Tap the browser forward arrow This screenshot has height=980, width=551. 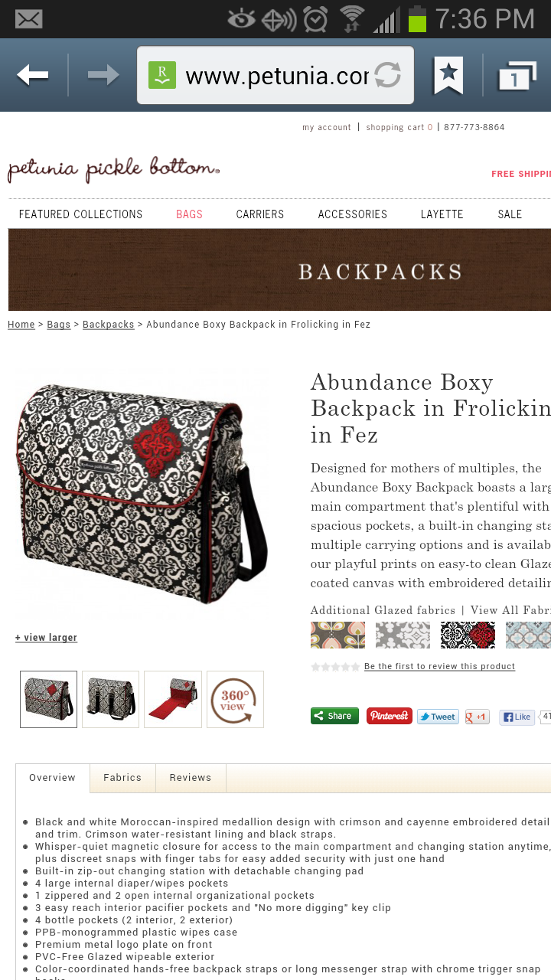(x=103, y=75)
